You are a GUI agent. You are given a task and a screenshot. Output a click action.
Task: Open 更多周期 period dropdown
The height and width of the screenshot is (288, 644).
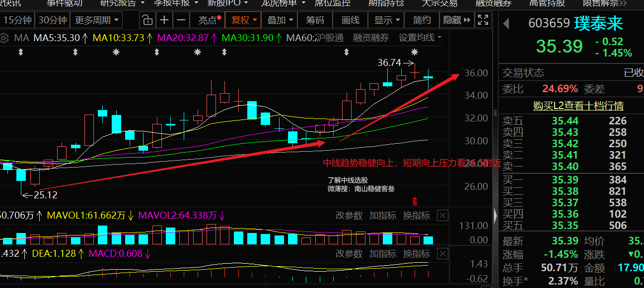point(97,20)
